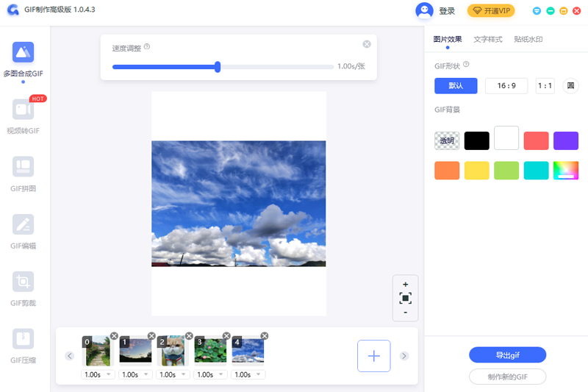Select the GIF剪裁 crop tool
Screen dimensions: 588x392
tap(23, 282)
